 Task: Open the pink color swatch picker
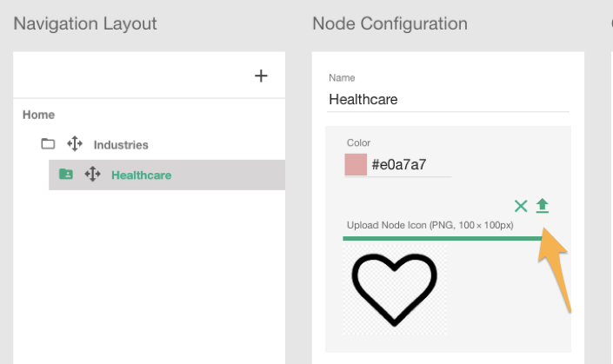[356, 164]
